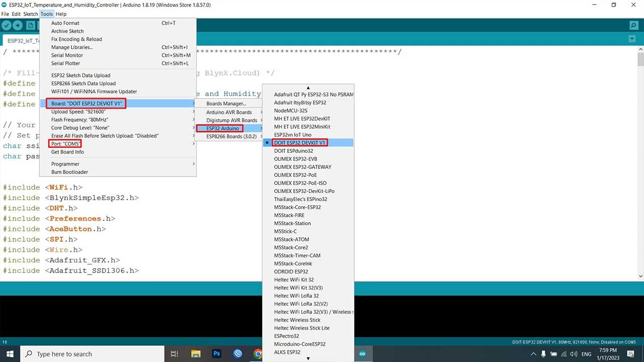Viewport: 644px width, 362px height.
Task: Open File Explorer from the taskbar
Action: pos(196,354)
